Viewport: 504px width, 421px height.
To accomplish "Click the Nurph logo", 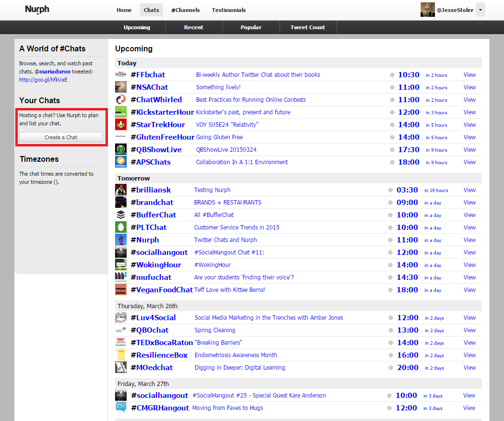I will pyautogui.click(x=37, y=10).
